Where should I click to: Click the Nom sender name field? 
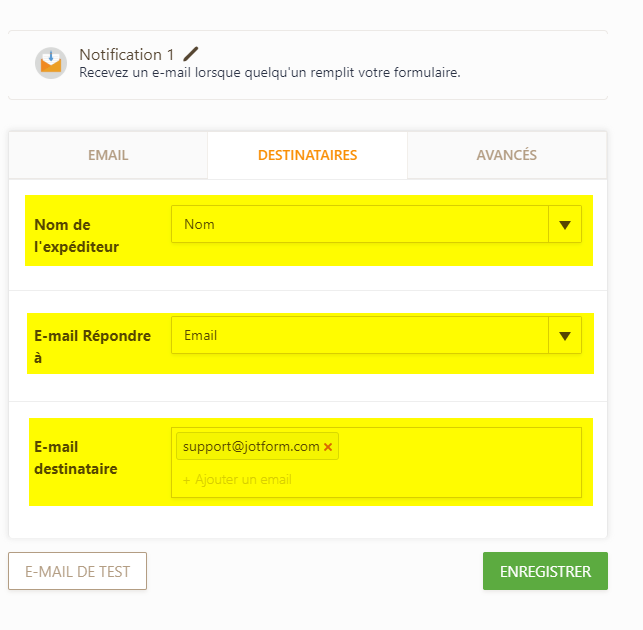pos(360,224)
